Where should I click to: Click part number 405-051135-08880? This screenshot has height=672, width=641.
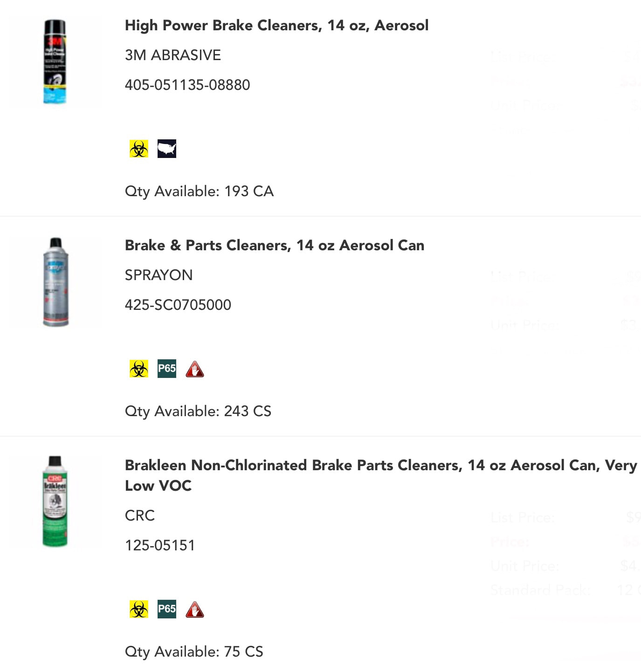(x=187, y=85)
